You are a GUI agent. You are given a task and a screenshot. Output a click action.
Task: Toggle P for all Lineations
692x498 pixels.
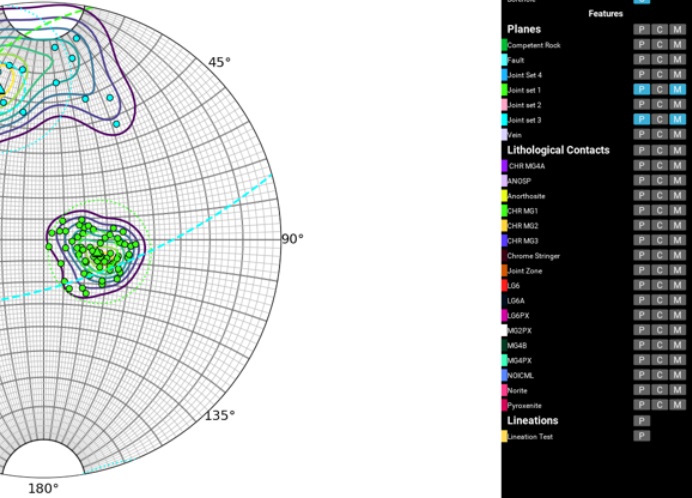[x=641, y=421]
